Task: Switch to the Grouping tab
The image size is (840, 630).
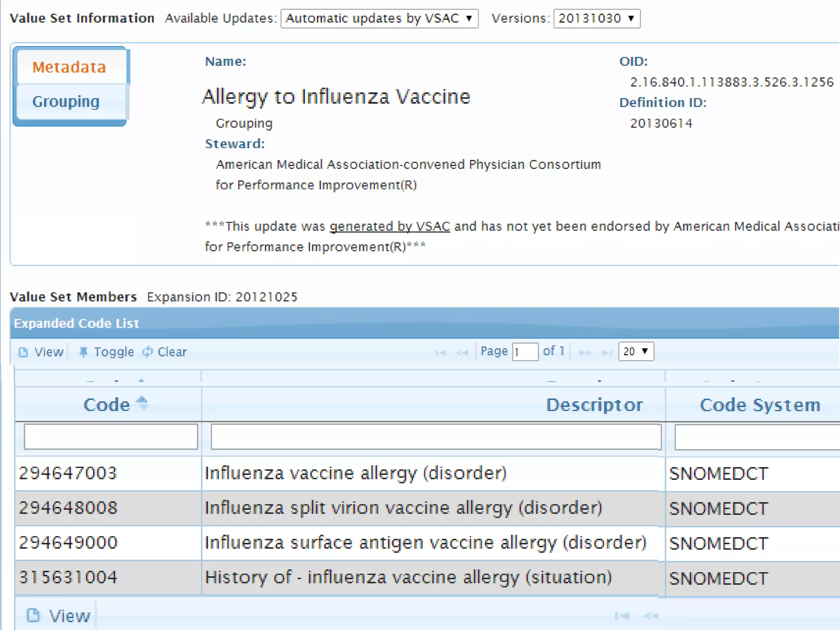Action: [66, 101]
